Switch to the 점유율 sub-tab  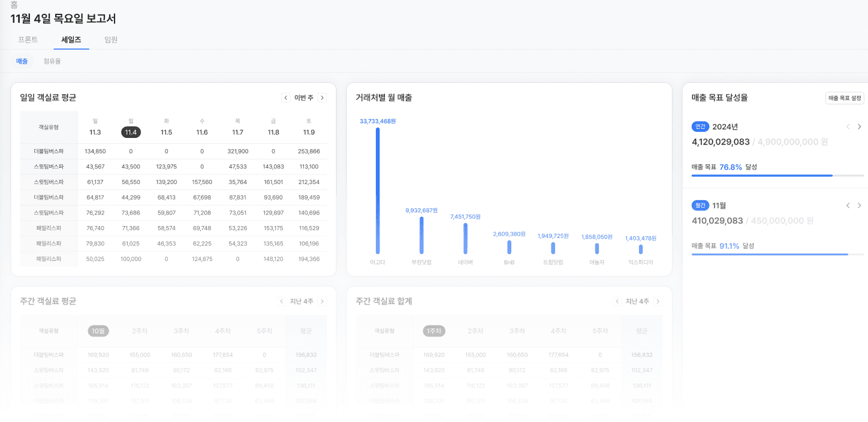point(52,61)
